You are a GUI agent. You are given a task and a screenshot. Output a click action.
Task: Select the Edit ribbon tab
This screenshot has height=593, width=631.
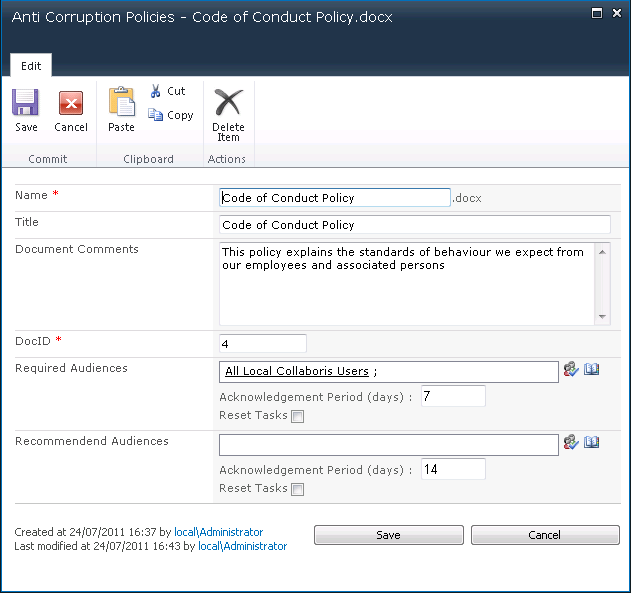31,66
